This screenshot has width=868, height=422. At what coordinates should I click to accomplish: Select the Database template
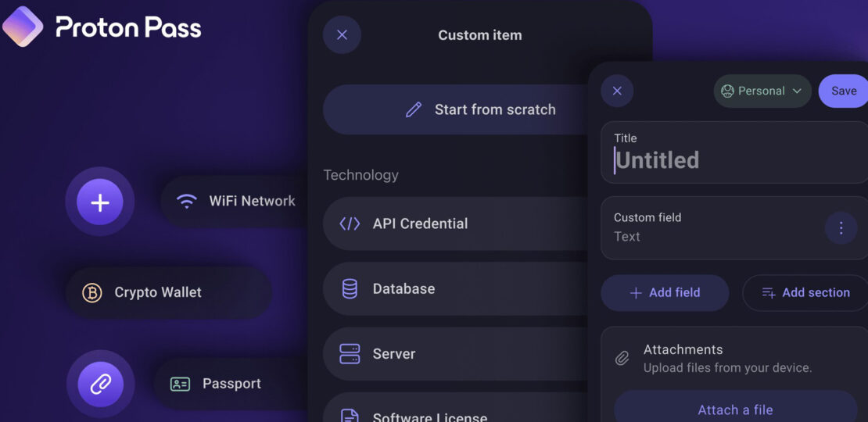[455, 288]
